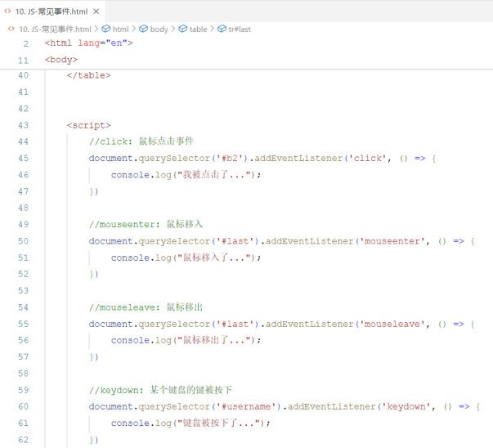
Task: Click querySelector on line 60
Action: pyautogui.click(x=174, y=406)
